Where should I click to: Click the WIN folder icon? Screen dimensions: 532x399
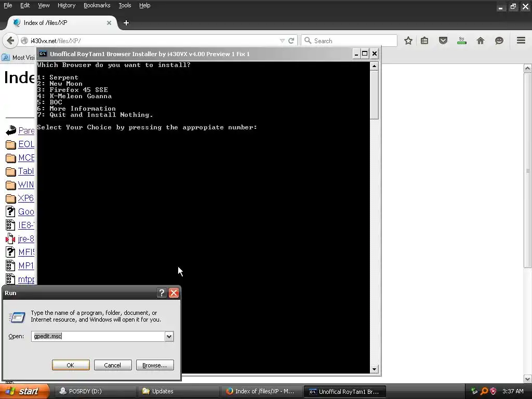click(x=11, y=185)
